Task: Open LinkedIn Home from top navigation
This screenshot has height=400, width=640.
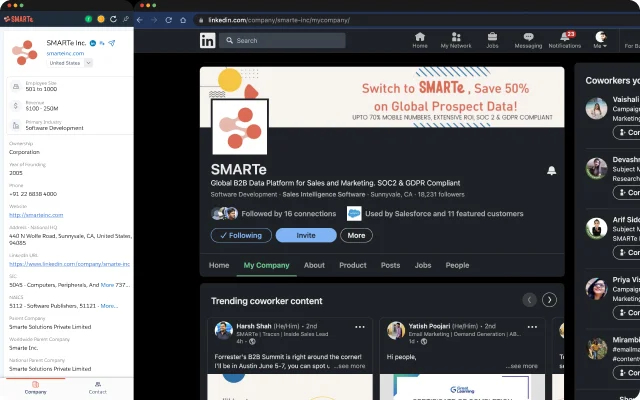Action: coord(420,40)
